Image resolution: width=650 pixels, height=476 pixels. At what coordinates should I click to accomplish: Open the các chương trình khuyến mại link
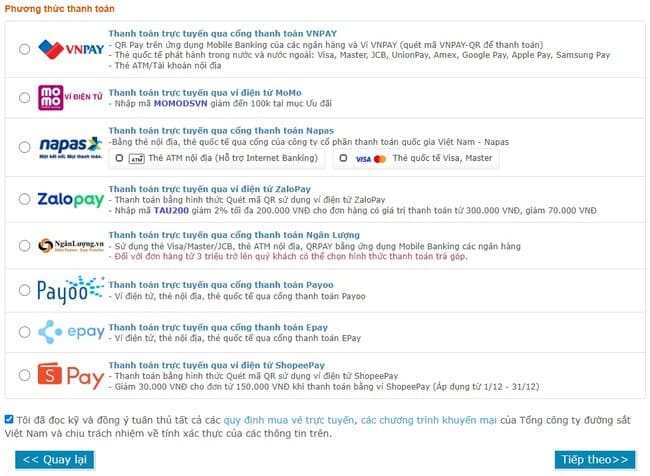pyautogui.click(x=429, y=420)
